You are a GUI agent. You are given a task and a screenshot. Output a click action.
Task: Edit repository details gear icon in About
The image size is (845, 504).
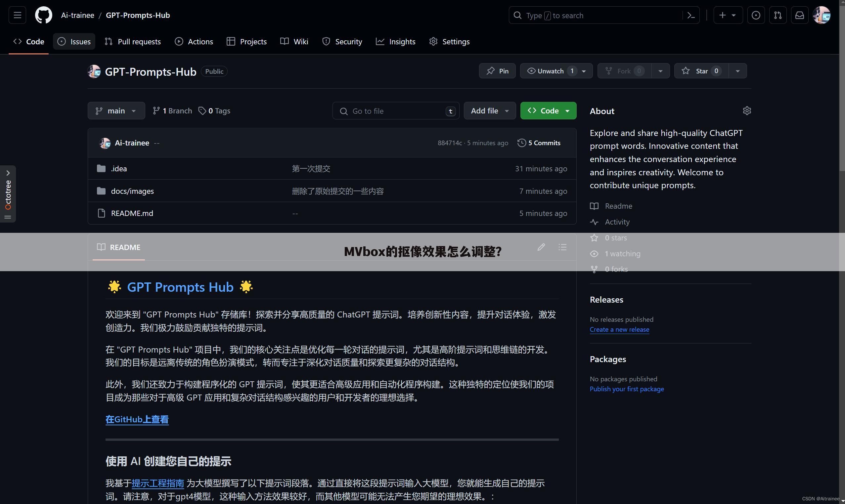pos(746,111)
